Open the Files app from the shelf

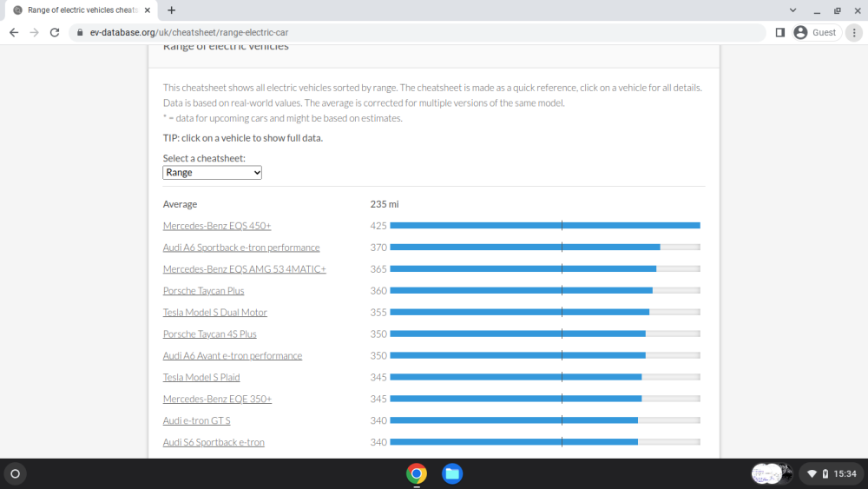(x=452, y=473)
